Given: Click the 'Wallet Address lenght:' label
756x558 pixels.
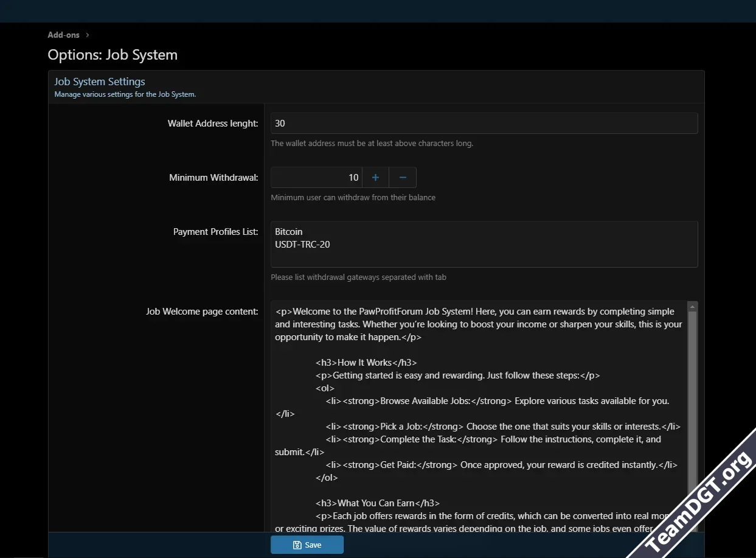Looking at the screenshot, I should 213,124.
